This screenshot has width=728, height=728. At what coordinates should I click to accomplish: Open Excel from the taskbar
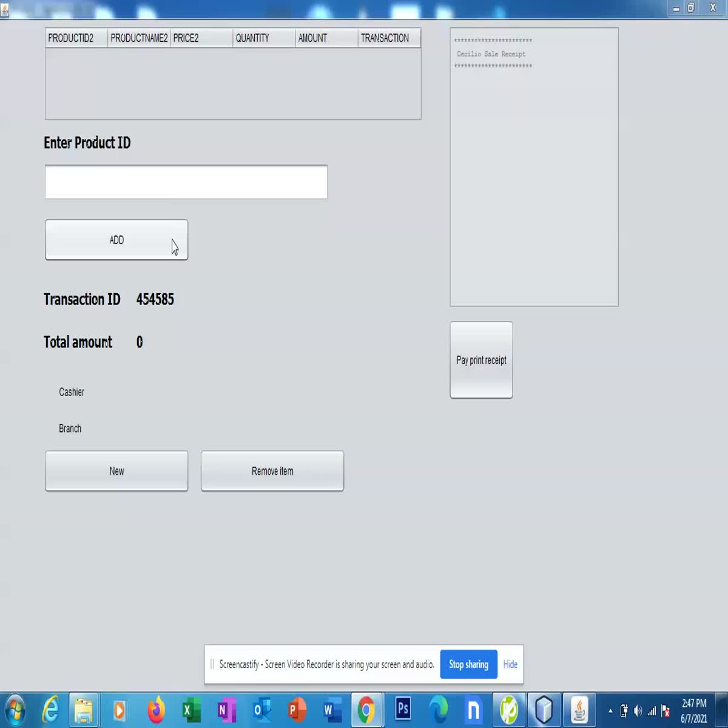click(x=190, y=710)
